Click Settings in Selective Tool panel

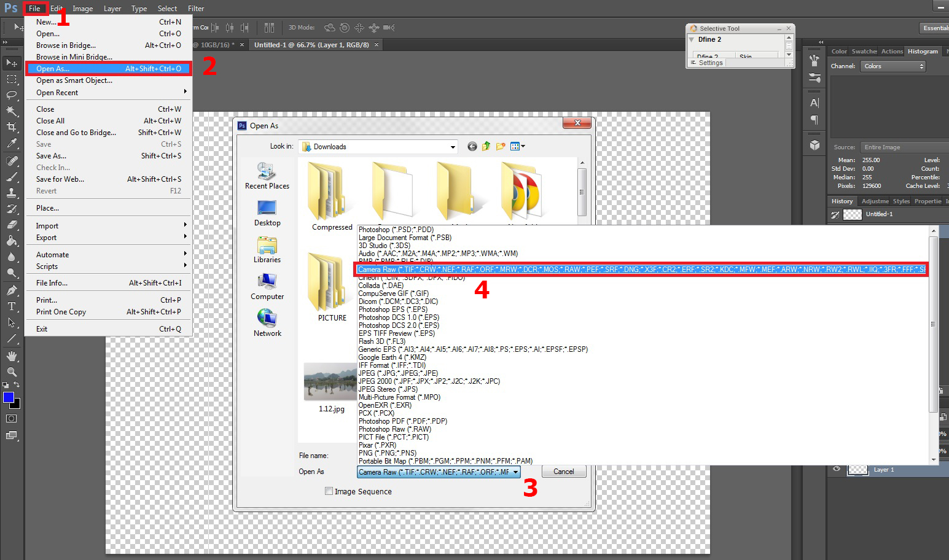(711, 63)
